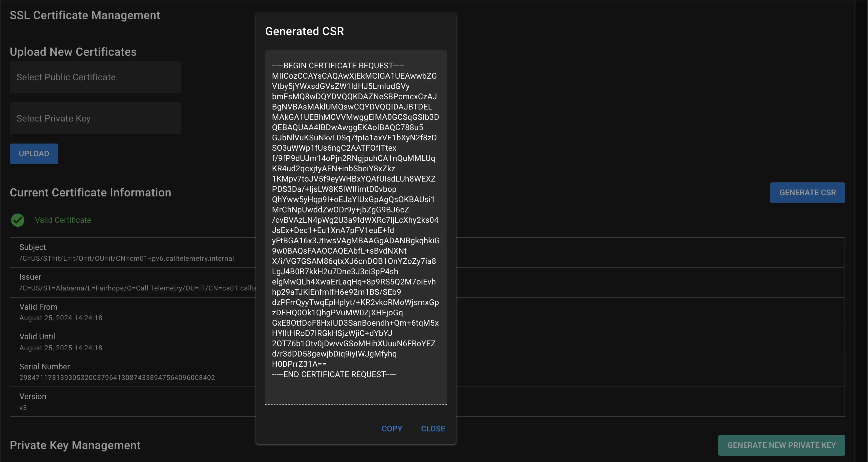The height and width of the screenshot is (462, 868).
Task: Copy the generated CSR text
Action: (x=391, y=429)
